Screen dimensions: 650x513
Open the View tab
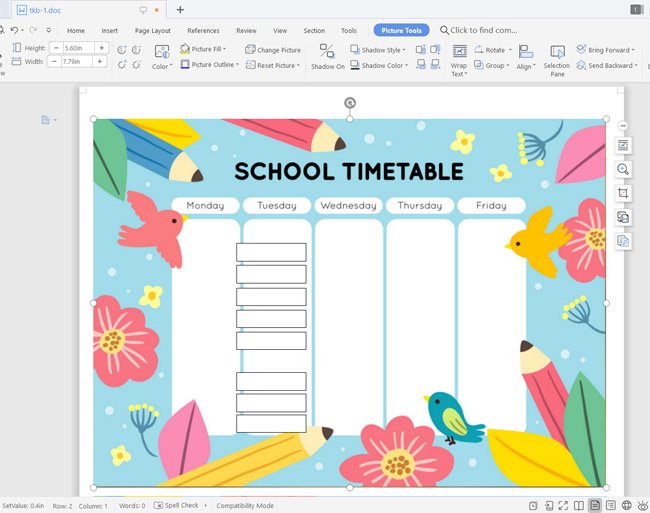click(280, 31)
